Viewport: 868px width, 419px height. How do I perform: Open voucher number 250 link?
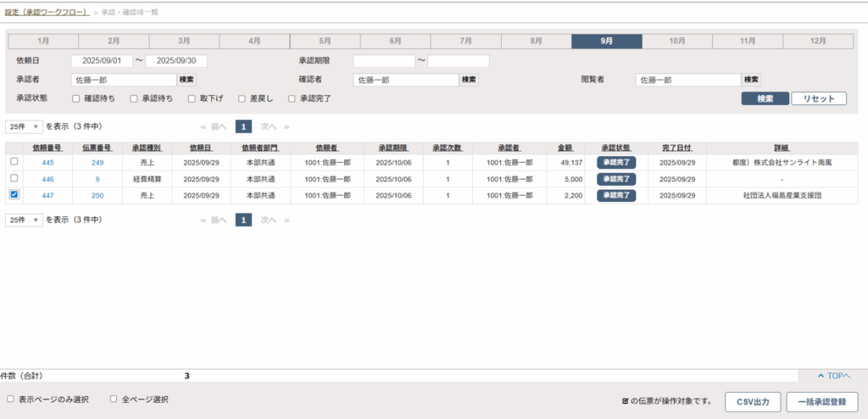pyautogui.click(x=97, y=195)
